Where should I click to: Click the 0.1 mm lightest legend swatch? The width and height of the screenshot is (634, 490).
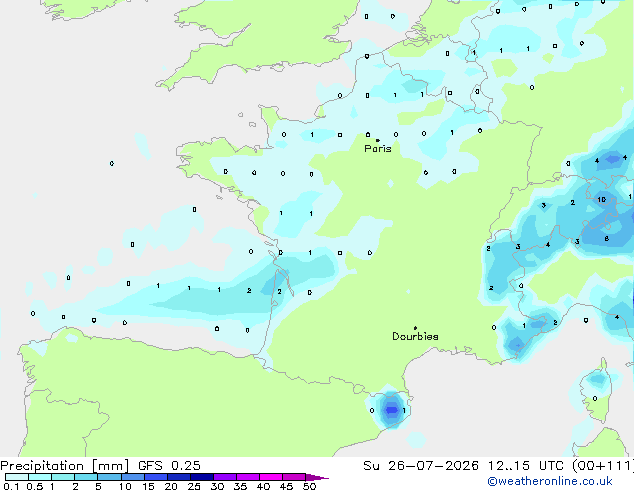[x=17, y=477]
